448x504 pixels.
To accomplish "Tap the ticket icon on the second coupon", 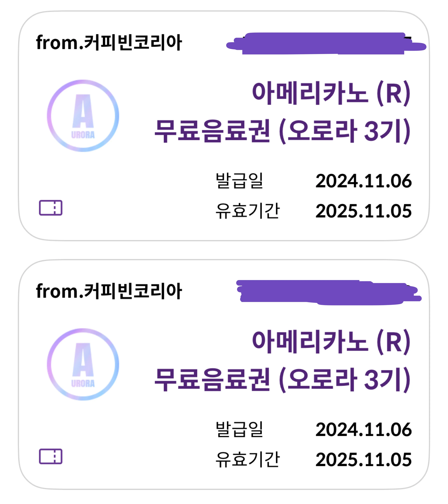I will tap(50, 456).
